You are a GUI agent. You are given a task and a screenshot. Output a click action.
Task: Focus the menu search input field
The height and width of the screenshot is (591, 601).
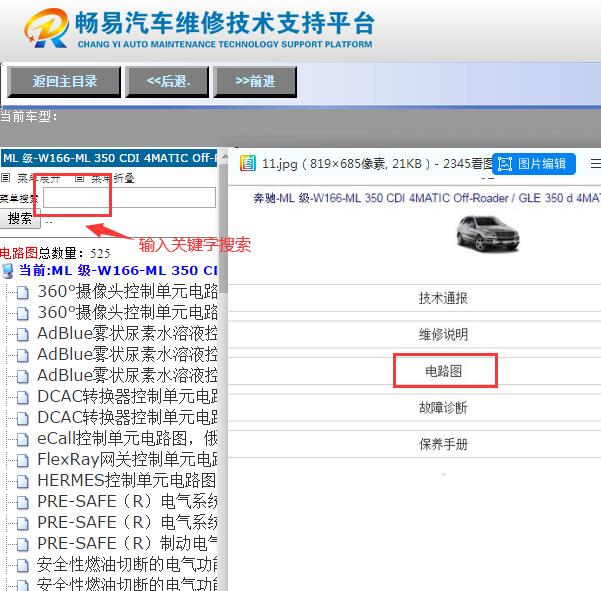129,197
